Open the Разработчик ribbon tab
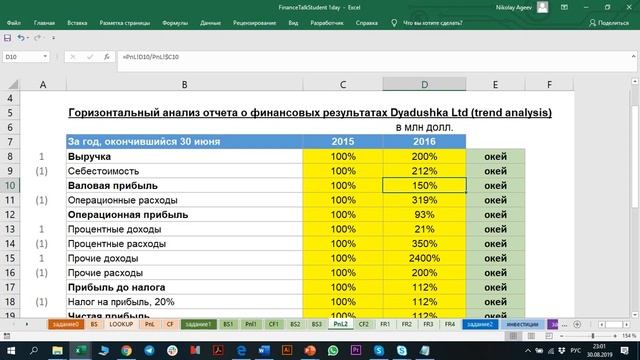Screen dimensions: 640x360 tap(327, 23)
